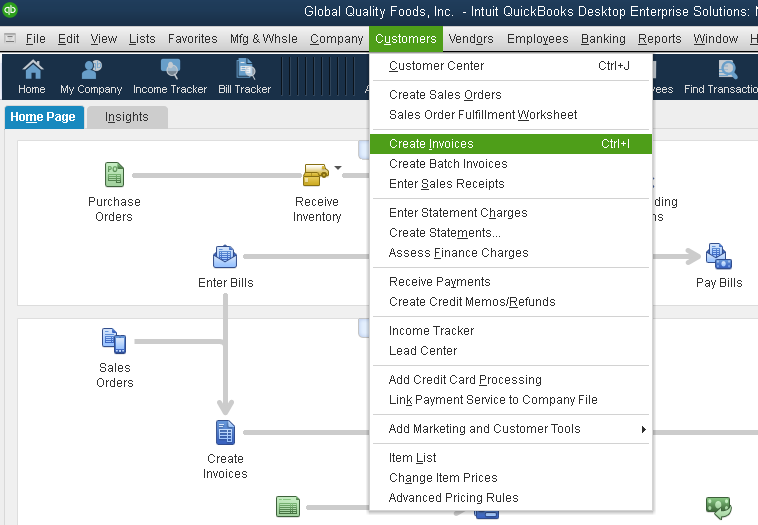Open the Mfg & Whsle menu
The height and width of the screenshot is (525, 758).
pos(264,39)
